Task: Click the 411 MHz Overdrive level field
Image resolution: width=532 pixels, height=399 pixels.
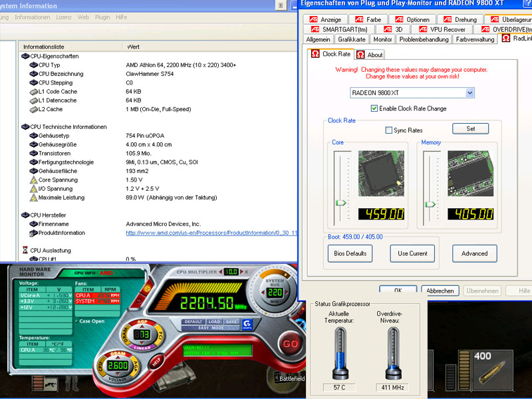Action: click(x=392, y=387)
